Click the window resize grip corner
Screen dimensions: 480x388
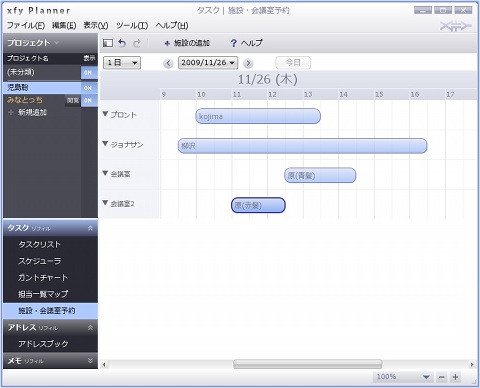[x=474, y=381]
